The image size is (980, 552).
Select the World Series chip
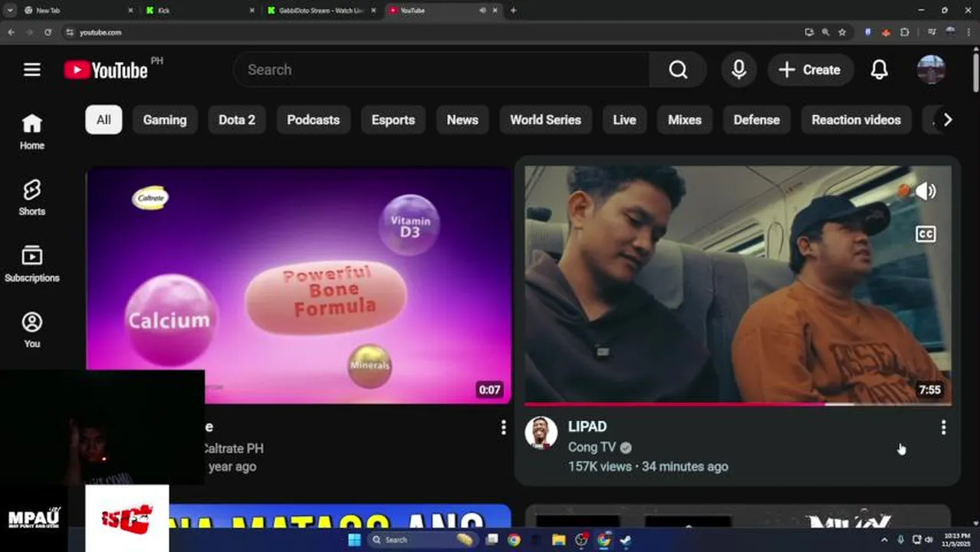pyautogui.click(x=545, y=120)
